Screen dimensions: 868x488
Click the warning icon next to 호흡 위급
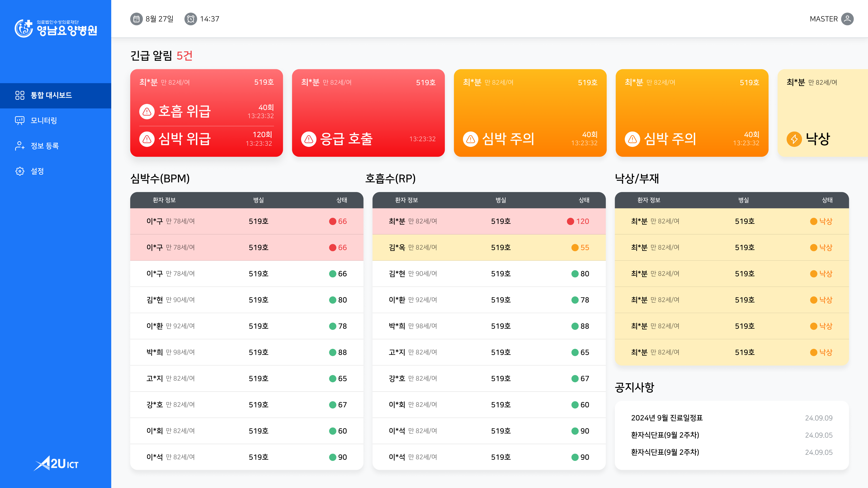[x=147, y=111]
